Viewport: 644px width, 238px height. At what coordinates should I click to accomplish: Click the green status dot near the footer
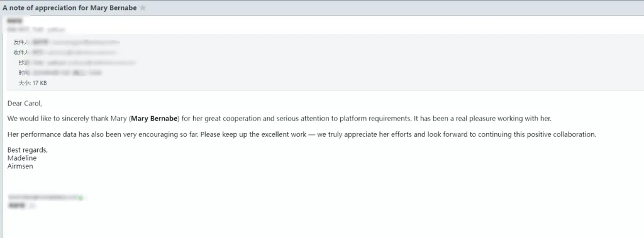[x=81, y=198]
